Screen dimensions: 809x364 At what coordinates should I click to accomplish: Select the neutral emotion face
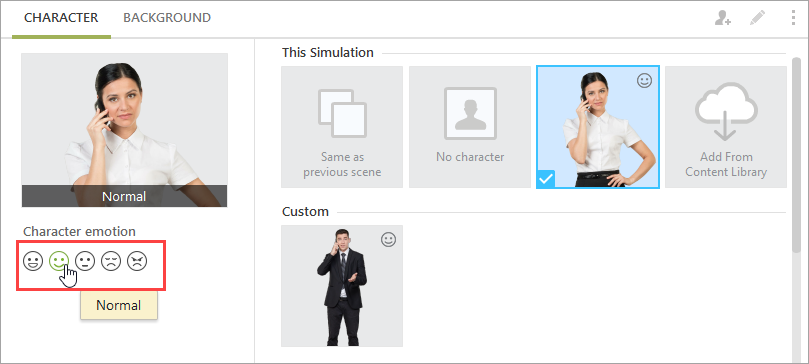click(x=85, y=261)
